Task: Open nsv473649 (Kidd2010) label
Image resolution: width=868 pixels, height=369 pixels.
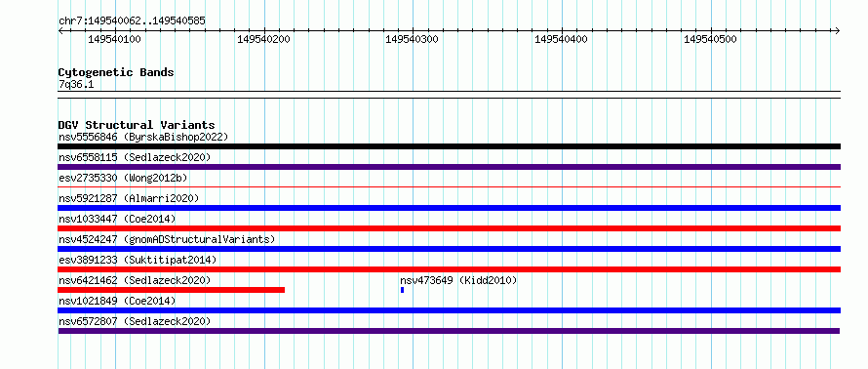Action: (458, 280)
